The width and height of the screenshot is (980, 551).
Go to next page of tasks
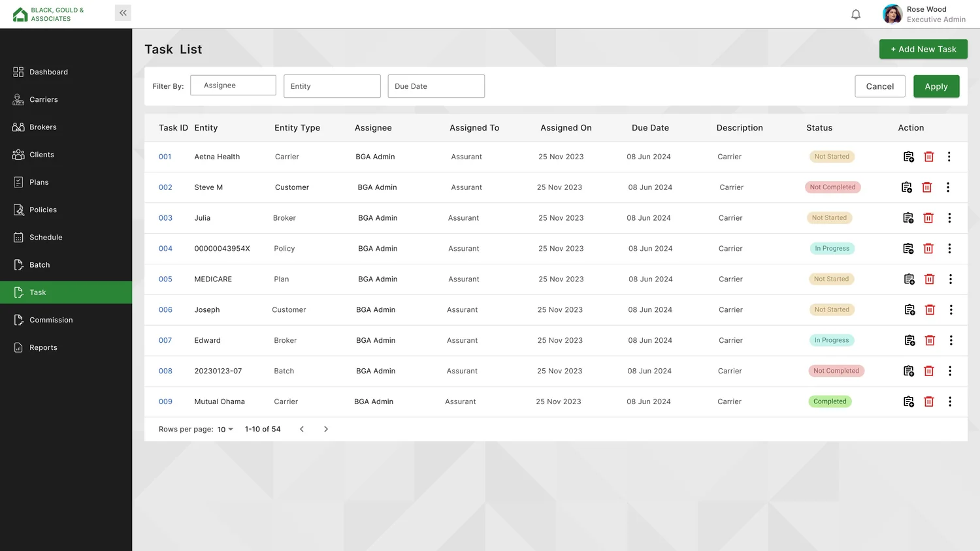point(326,429)
